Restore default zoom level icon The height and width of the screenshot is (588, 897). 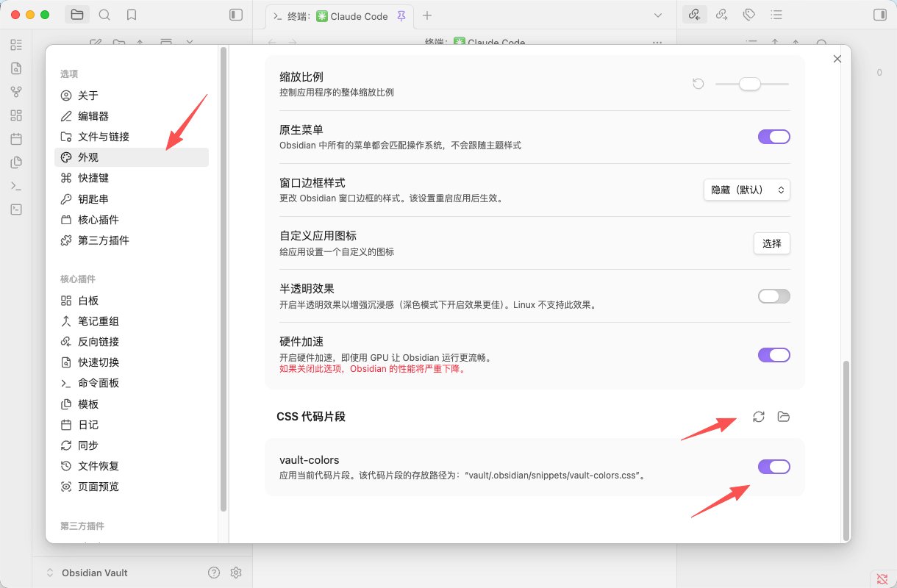[x=698, y=84]
